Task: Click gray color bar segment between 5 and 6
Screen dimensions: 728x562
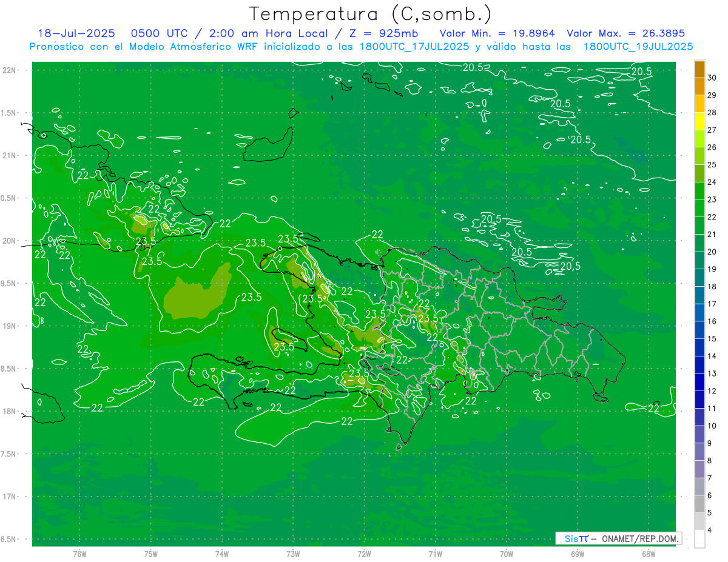Action: [699, 504]
